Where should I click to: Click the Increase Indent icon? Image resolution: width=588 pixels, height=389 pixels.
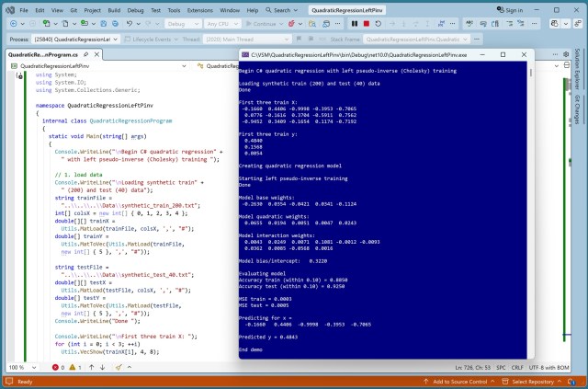(521, 24)
